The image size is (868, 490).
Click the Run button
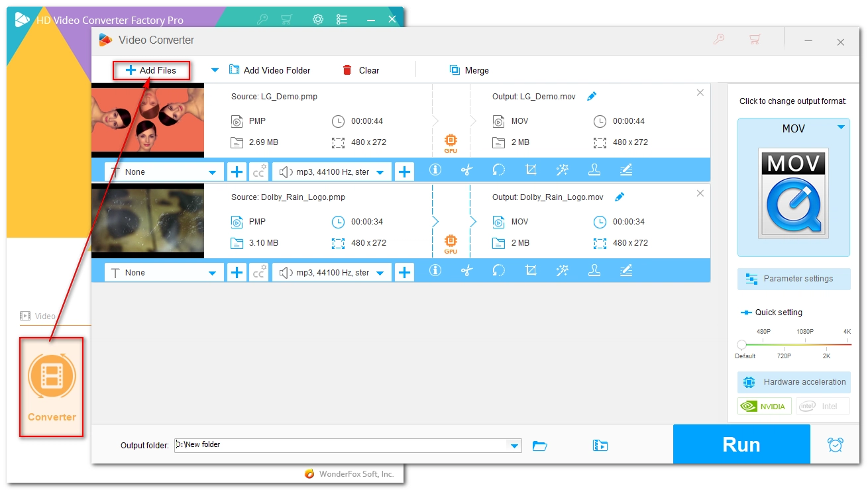(x=741, y=444)
